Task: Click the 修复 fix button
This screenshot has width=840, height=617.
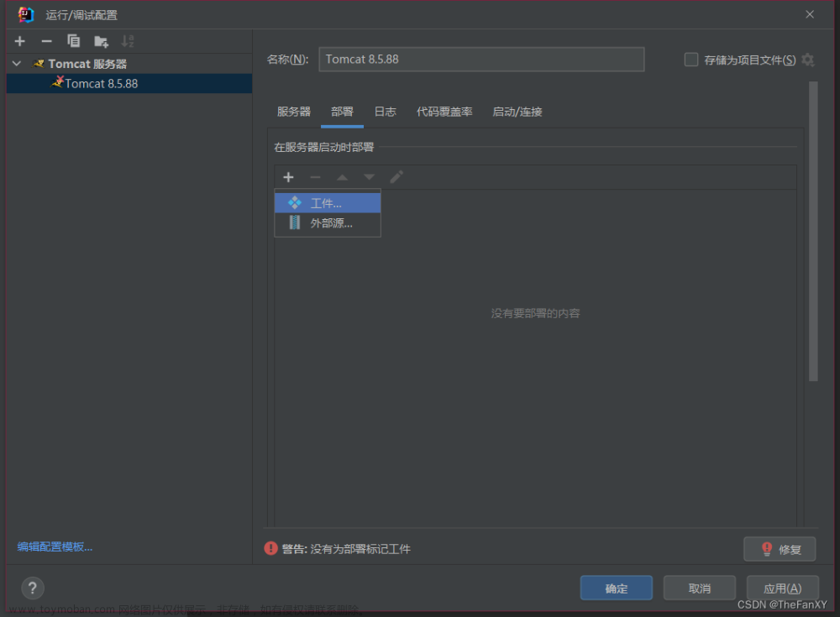Action: tap(780, 549)
